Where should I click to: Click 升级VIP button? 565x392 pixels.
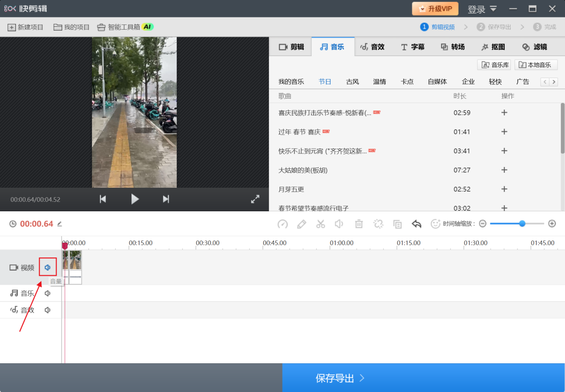pos(435,8)
